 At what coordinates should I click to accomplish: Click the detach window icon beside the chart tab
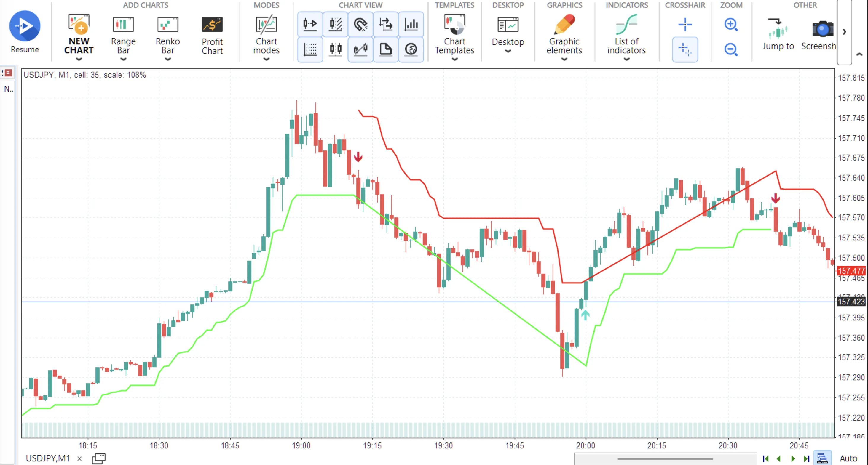coord(99,458)
